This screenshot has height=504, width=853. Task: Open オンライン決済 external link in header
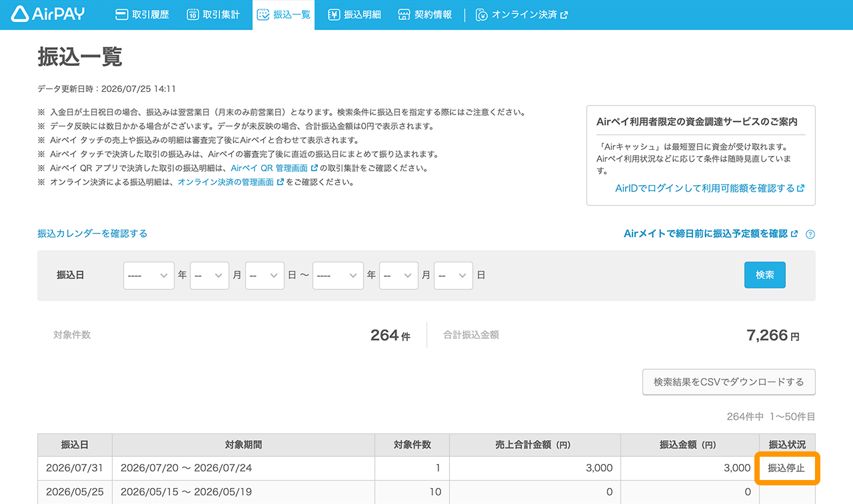click(x=522, y=15)
